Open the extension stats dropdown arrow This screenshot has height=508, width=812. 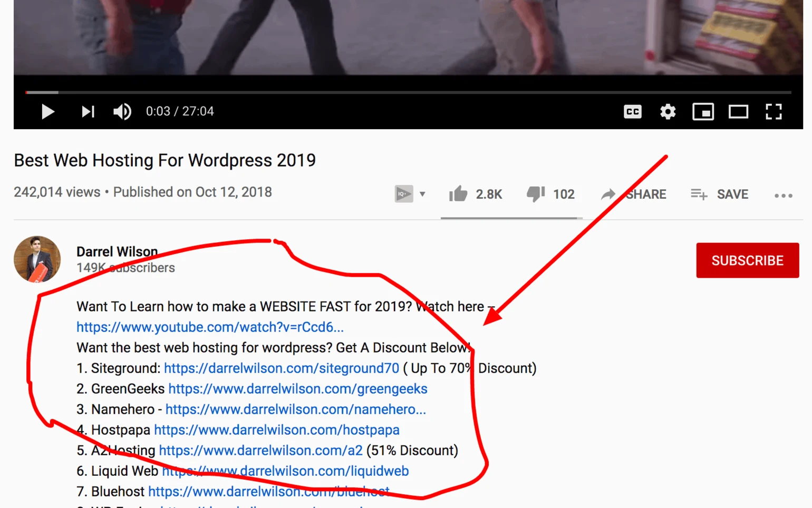[422, 194]
